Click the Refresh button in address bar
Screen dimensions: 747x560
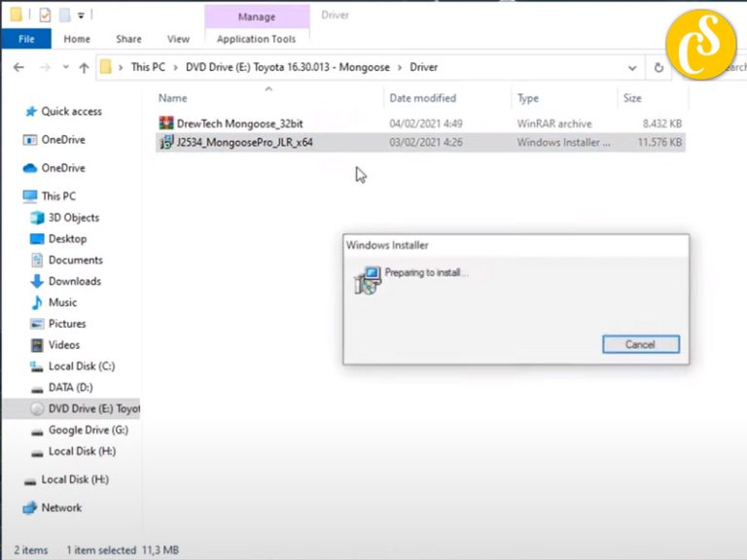(x=658, y=68)
